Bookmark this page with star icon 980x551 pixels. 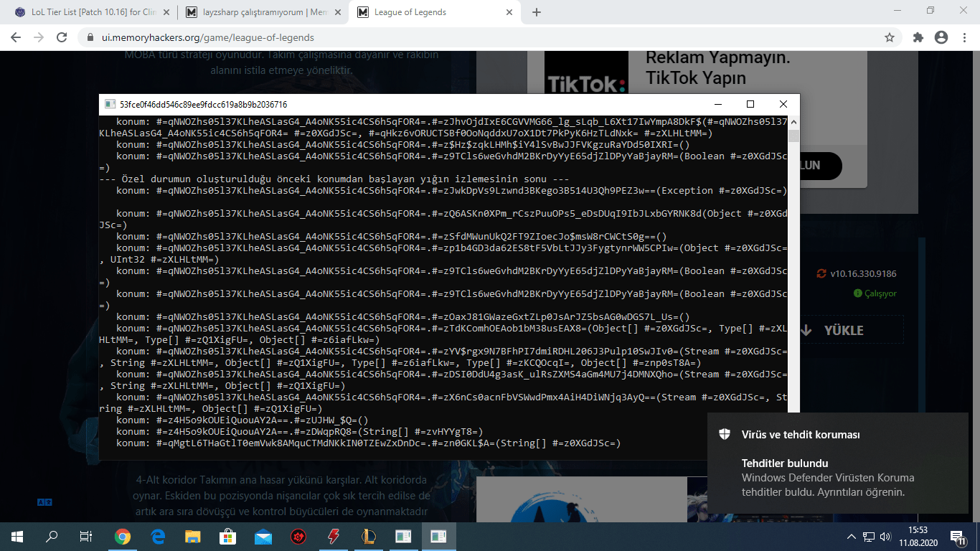pos(890,37)
